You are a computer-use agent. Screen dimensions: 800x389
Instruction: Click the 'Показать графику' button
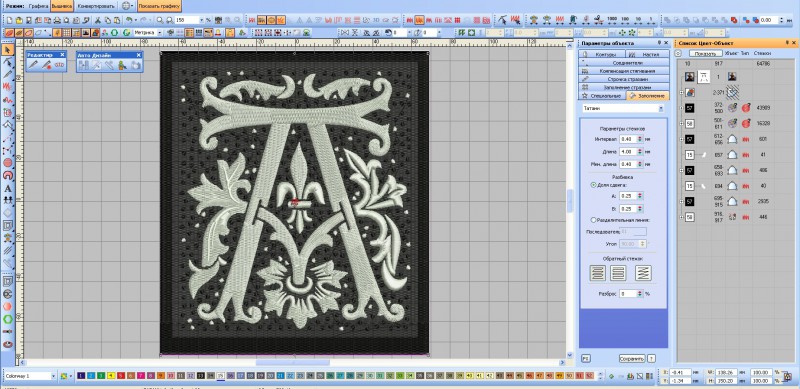click(159, 6)
